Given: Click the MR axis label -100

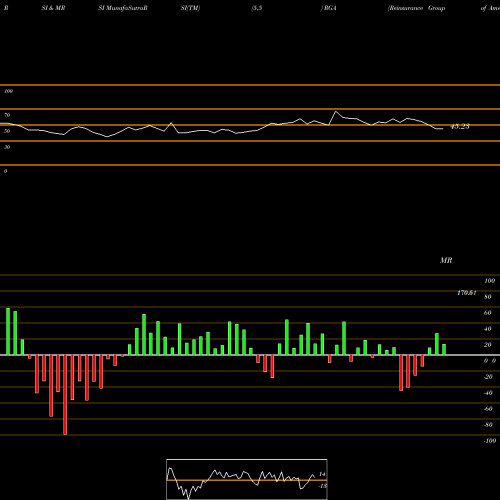Looking at the screenshot, I should pyautogui.click(x=490, y=441).
